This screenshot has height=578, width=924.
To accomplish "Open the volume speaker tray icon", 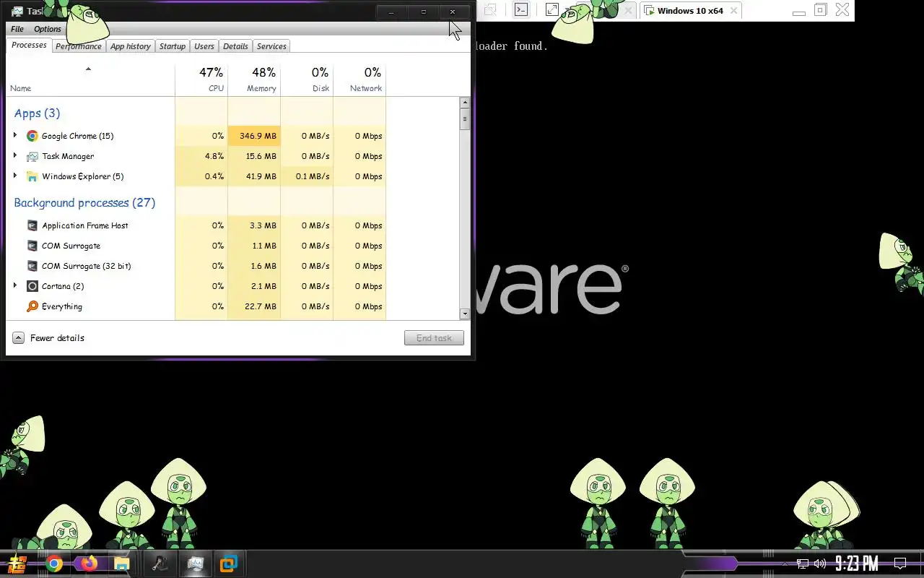I will click(x=820, y=564).
